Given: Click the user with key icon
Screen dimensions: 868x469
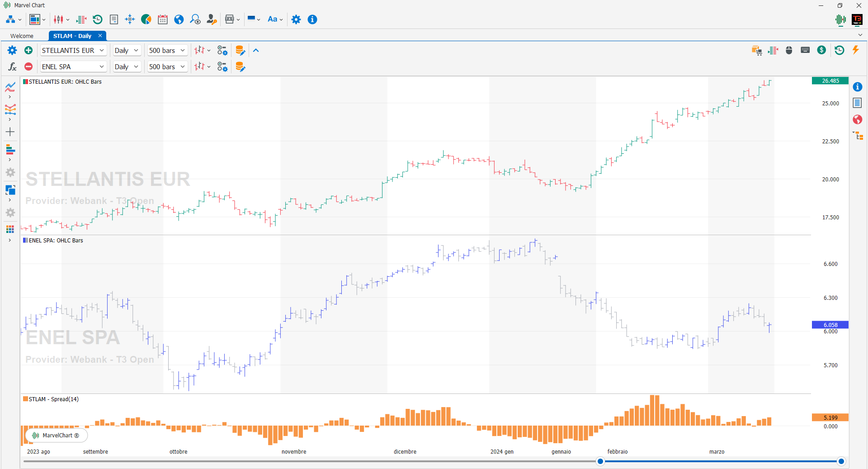Looking at the screenshot, I should point(212,19).
